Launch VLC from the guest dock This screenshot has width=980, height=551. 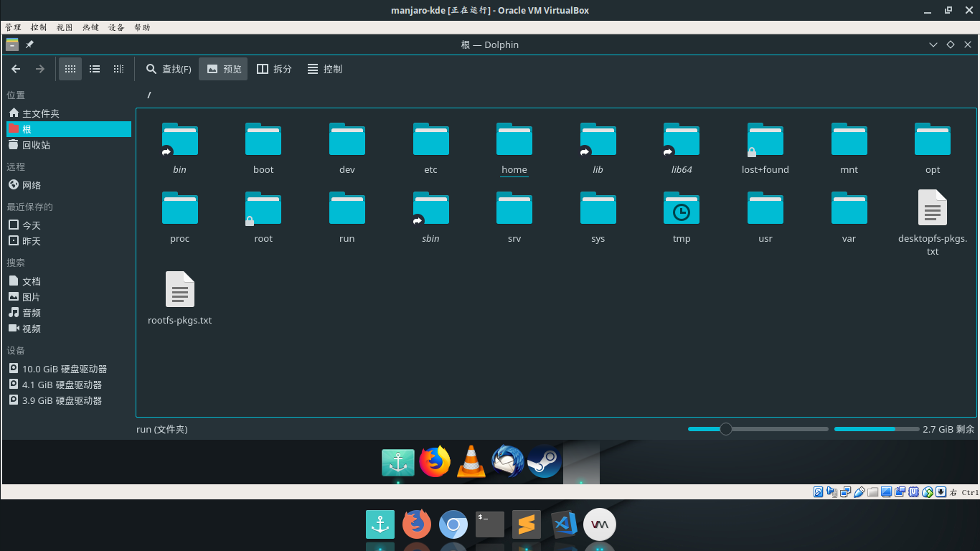tap(471, 462)
